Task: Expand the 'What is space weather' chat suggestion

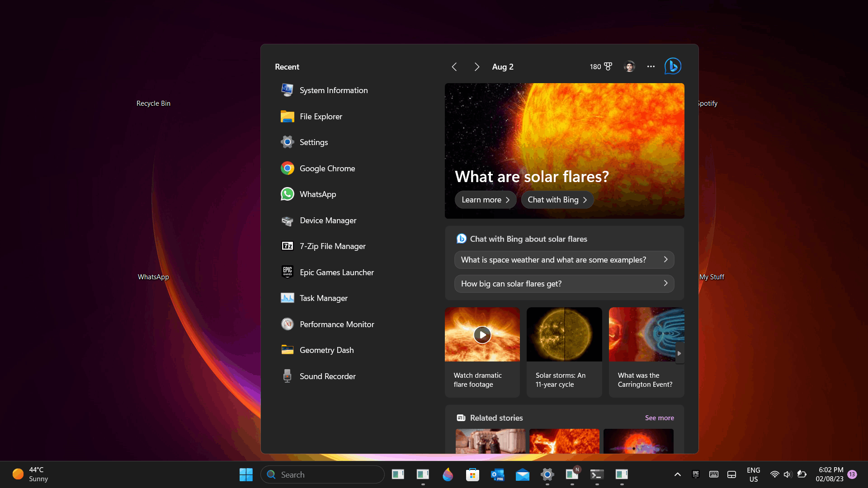Action: point(564,260)
